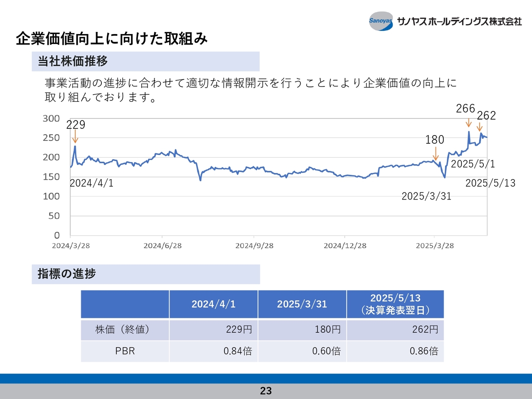
Task: Click the 2024/12/28 x-axis label
Action: [345, 246]
